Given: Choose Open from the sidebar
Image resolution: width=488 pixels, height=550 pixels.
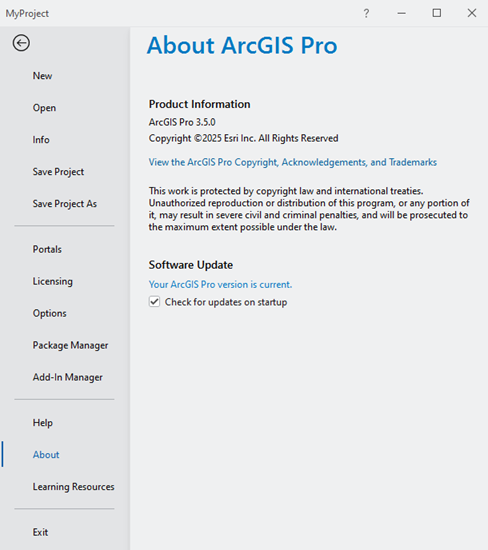Looking at the screenshot, I should 44,108.
